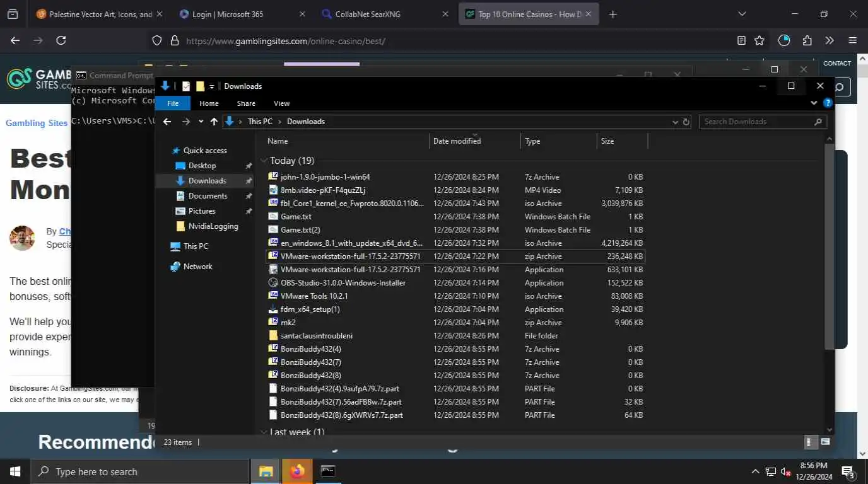Select BonziBuddy432(7).56adFBBw.7z.part file
The height and width of the screenshot is (484, 868).
[x=341, y=402]
